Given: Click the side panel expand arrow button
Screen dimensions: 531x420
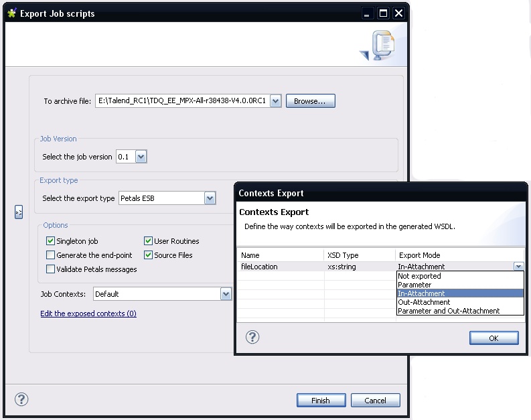Looking at the screenshot, I should (x=19, y=212).
